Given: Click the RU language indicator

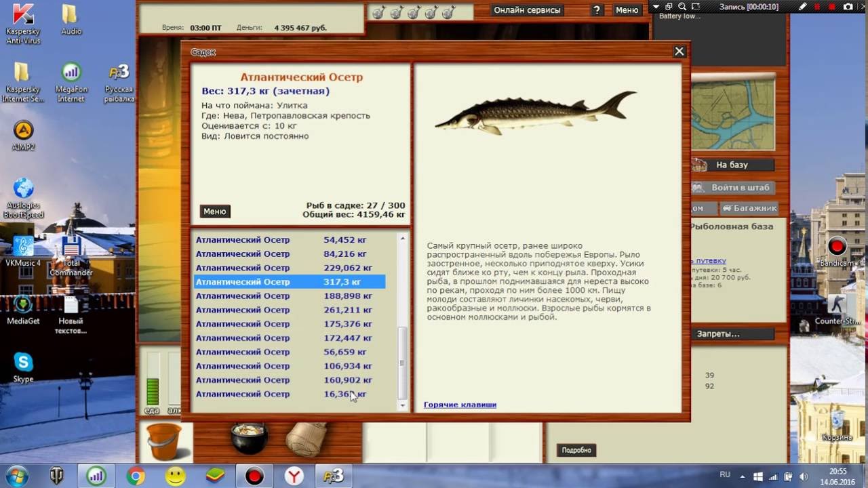Looking at the screenshot, I should (x=724, y=475).
